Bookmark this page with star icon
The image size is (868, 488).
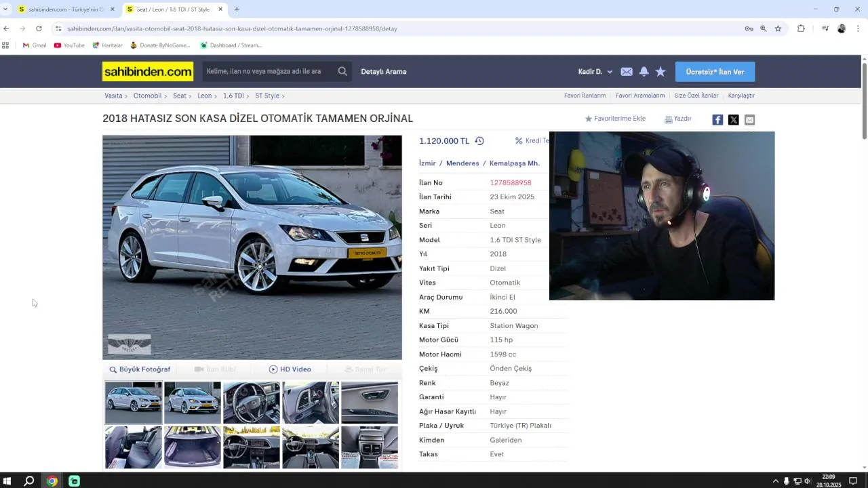[x=778, y=28]
